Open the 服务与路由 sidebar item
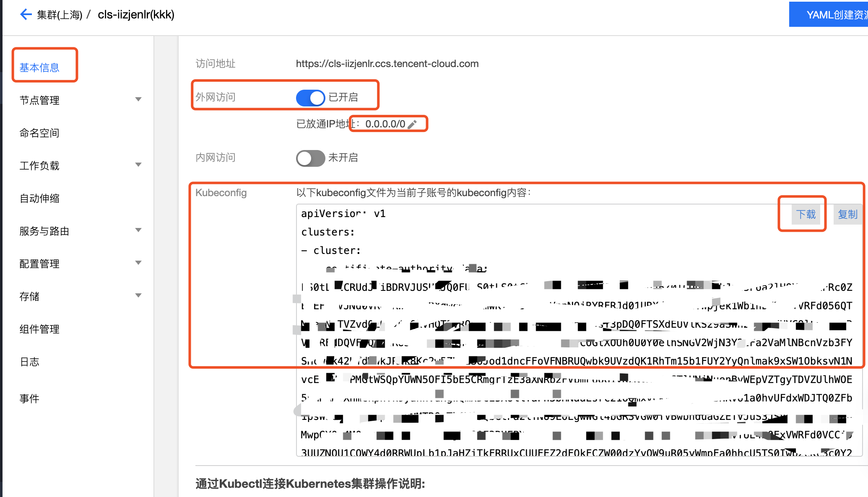Image resolution: width=868 pixels, height=497 pixels. point(44,231)
